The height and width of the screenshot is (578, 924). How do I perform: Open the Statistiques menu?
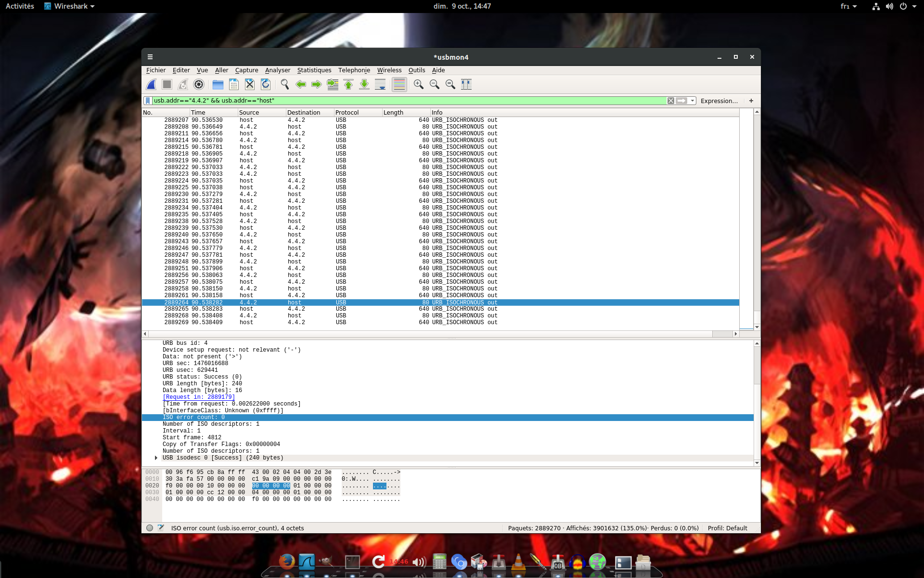(x=314, y=70)
